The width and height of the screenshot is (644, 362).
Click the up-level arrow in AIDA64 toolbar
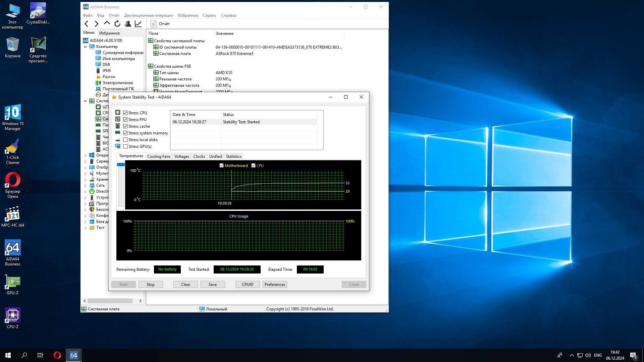tap(107, 23)
